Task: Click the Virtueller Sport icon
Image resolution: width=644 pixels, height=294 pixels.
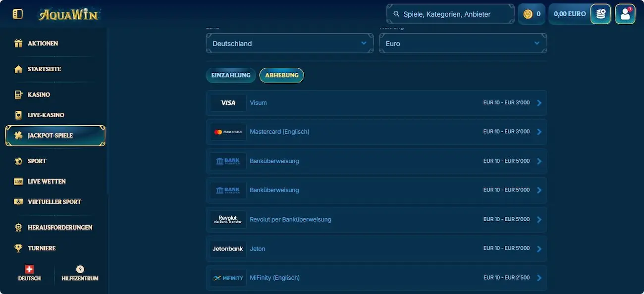Action: click(18, 202)
